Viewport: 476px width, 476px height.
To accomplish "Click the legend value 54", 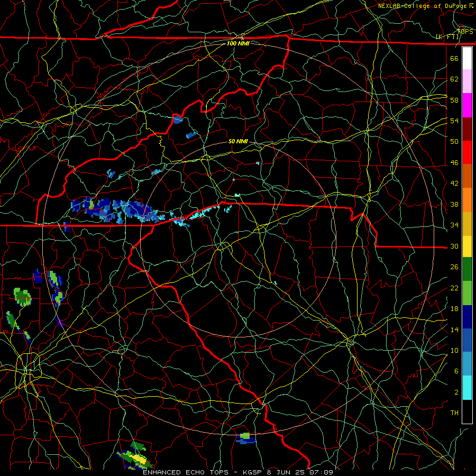I will click(454, 121).
